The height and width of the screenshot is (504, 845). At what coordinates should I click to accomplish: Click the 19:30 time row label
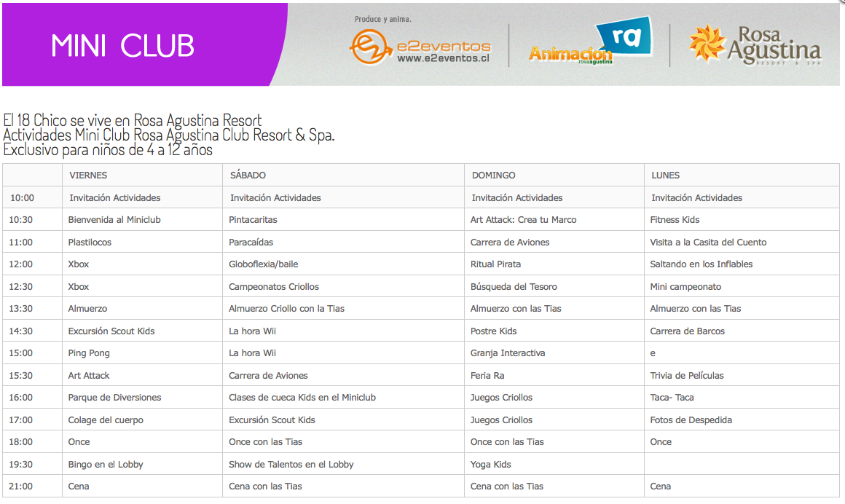[22, 465]
